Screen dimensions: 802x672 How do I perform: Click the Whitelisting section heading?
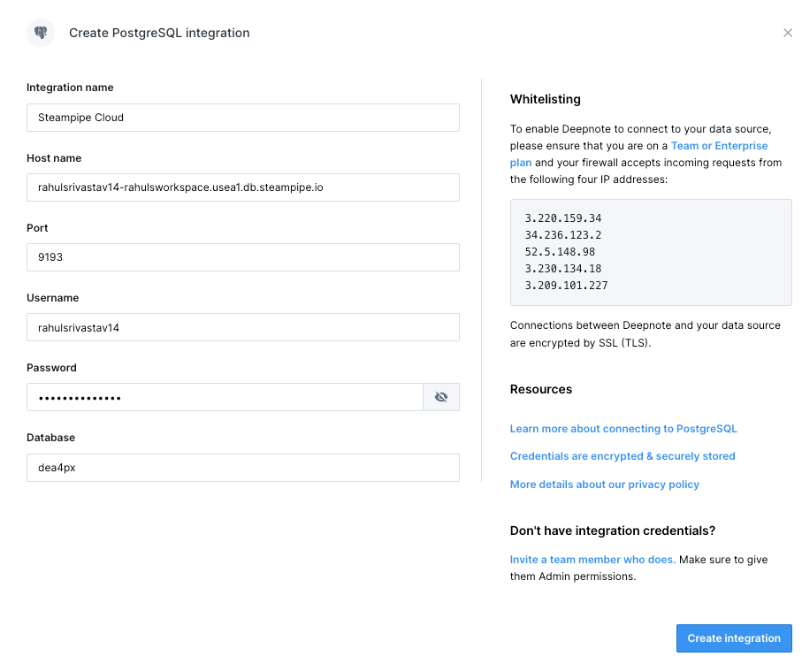546,99
